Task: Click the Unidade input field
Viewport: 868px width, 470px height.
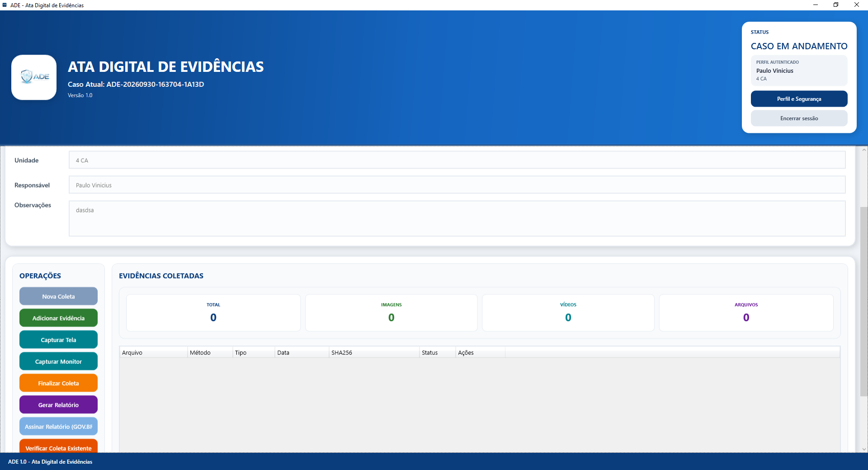Action: 457,160
